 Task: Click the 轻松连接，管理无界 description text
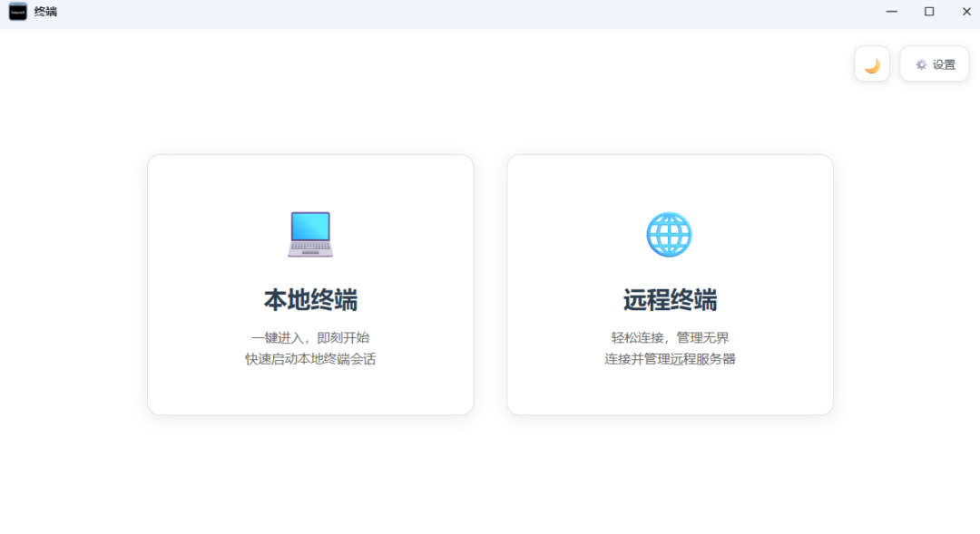[x=670, y=336]
